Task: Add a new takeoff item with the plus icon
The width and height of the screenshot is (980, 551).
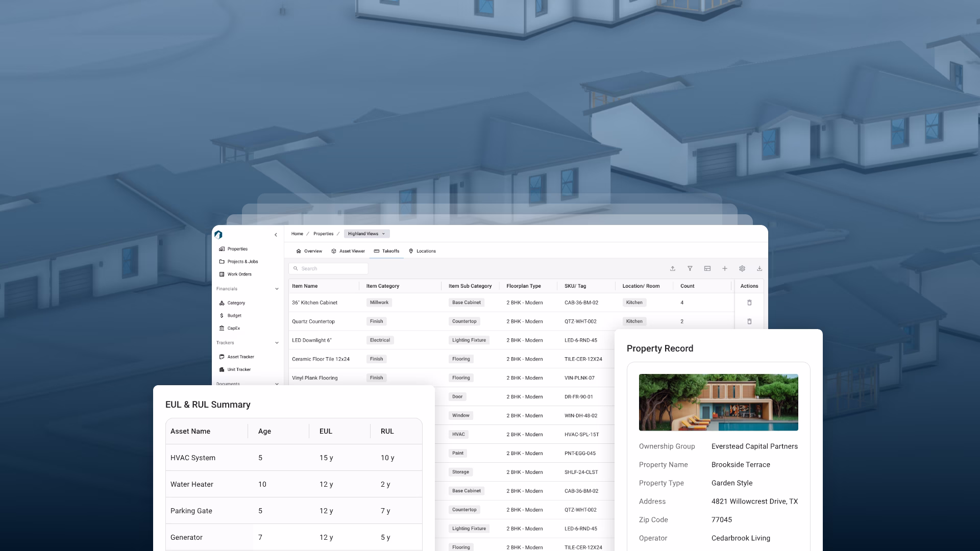Action: coord(725,268)
